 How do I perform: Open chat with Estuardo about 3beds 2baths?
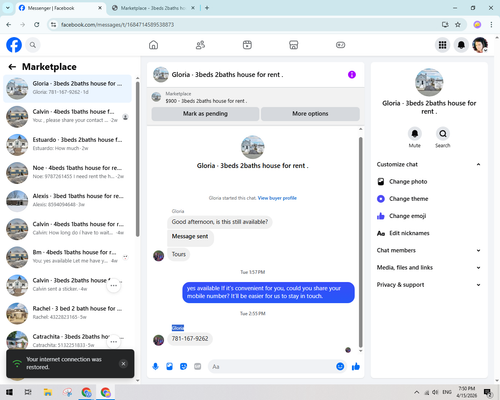coord(67,144)
